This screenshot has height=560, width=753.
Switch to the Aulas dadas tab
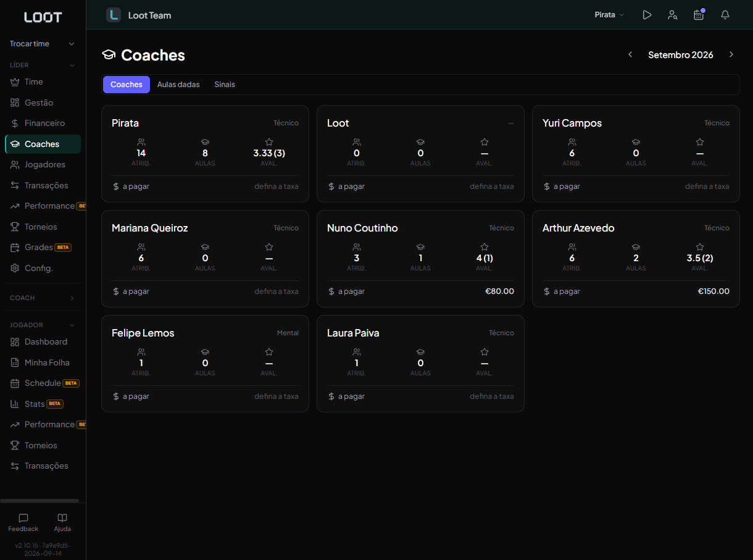[x=178, y=85]
